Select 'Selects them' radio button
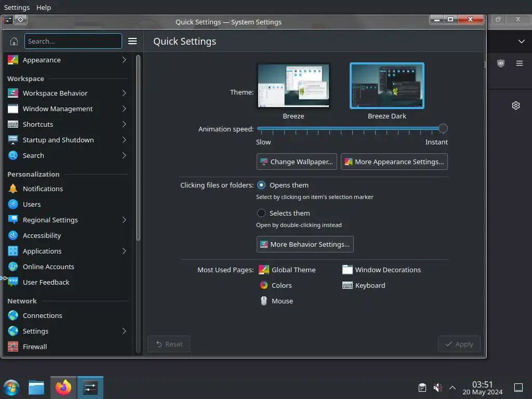The width and height of the screenshot is (532, 399). (x=261, y=214)
